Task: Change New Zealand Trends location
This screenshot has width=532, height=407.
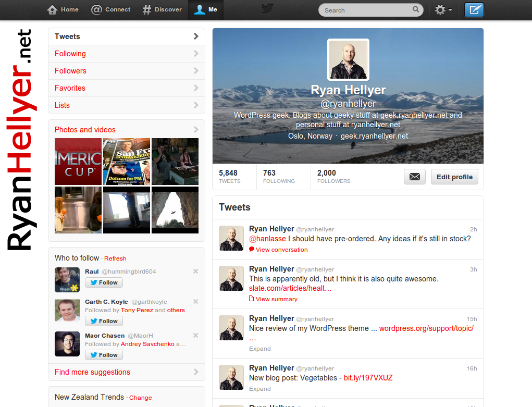Action: tap(141, 398)
